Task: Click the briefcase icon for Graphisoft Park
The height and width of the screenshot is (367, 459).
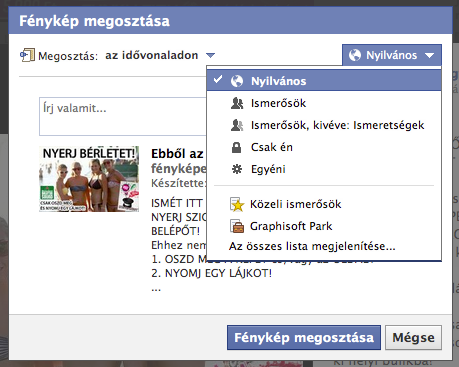Action: click(x=237, y=226)
